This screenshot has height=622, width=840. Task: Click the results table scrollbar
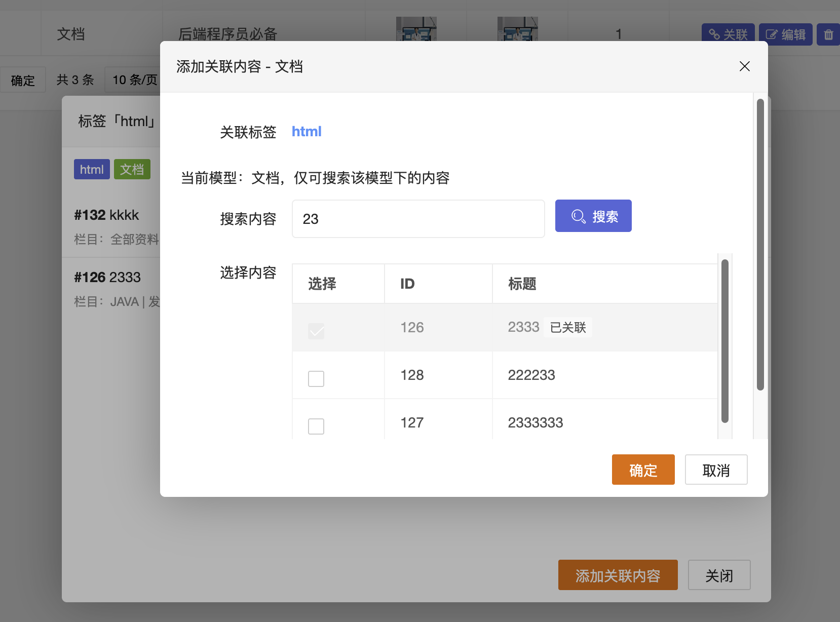pos(725,341)
